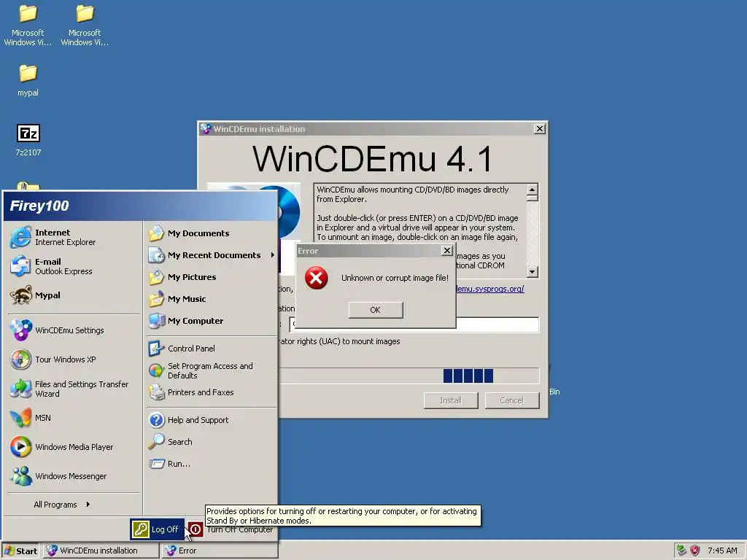The image size is (747, 560).
Task: Click the Search magnifier icon
Action: point(156,442)
